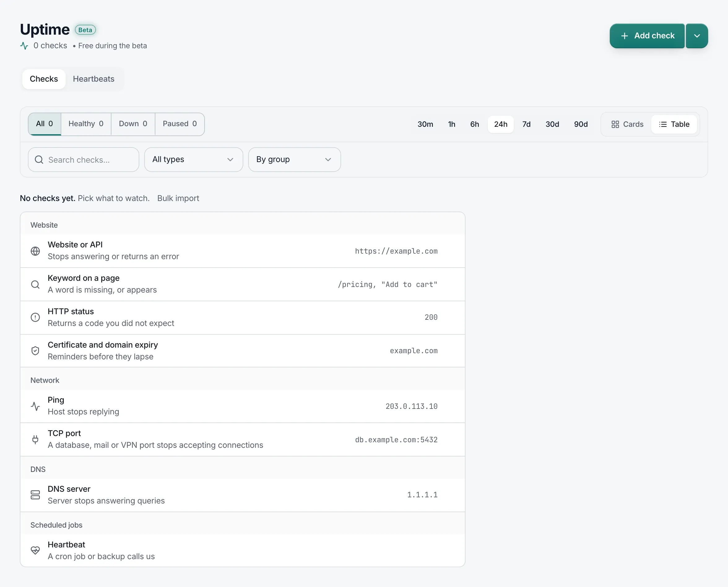
Task: Open the Bulk import link
Action: [x=178, y=199]
